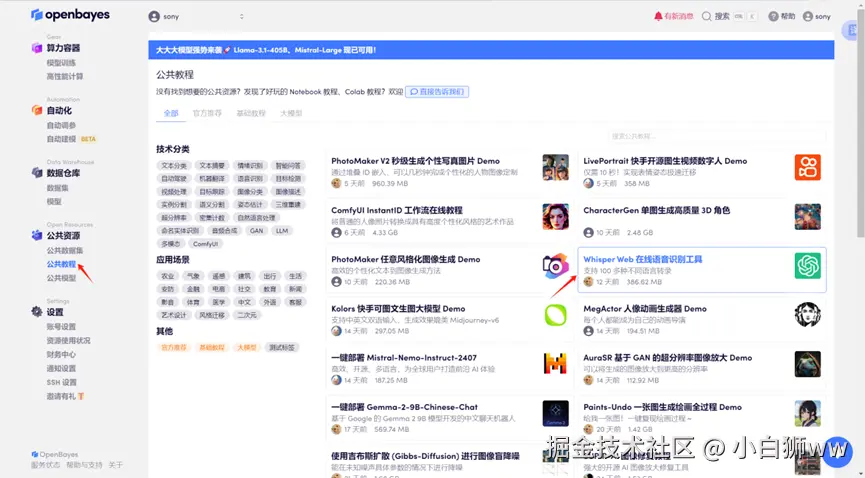Click the 算力容器 cube icon
Screen dimensions: 865x478
pyautogui.click(x=37, y=48)
